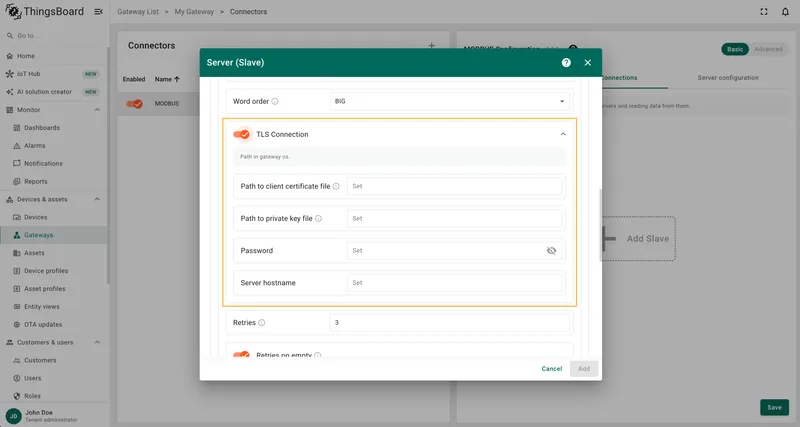800x427 pixels.
Task: Click info icon beside client certificate file
Action: [336, 186]
